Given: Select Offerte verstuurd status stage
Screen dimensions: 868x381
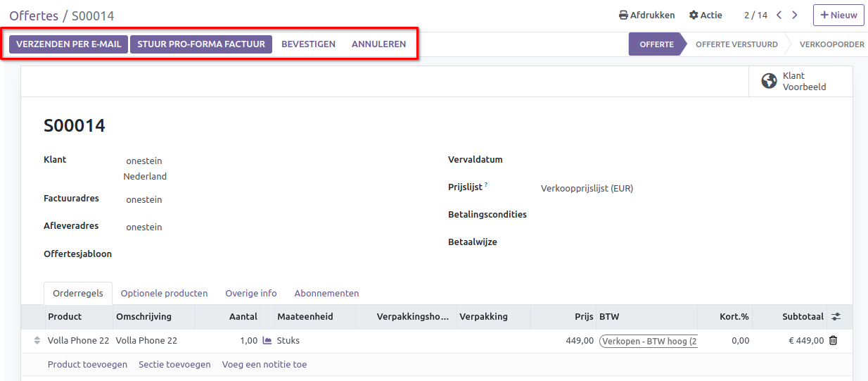Looking at the screenshot, I should pyautogui.click(x=736, y=44).
